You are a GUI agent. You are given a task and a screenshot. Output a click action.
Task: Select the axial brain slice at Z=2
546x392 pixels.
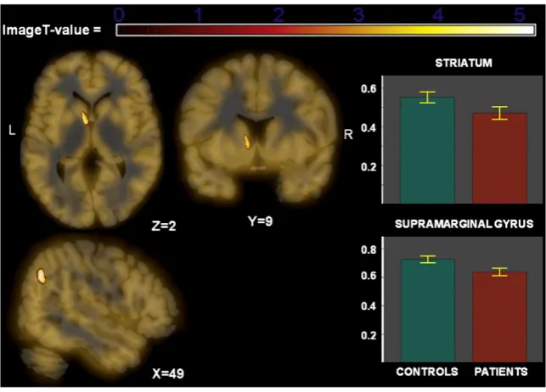91,139
